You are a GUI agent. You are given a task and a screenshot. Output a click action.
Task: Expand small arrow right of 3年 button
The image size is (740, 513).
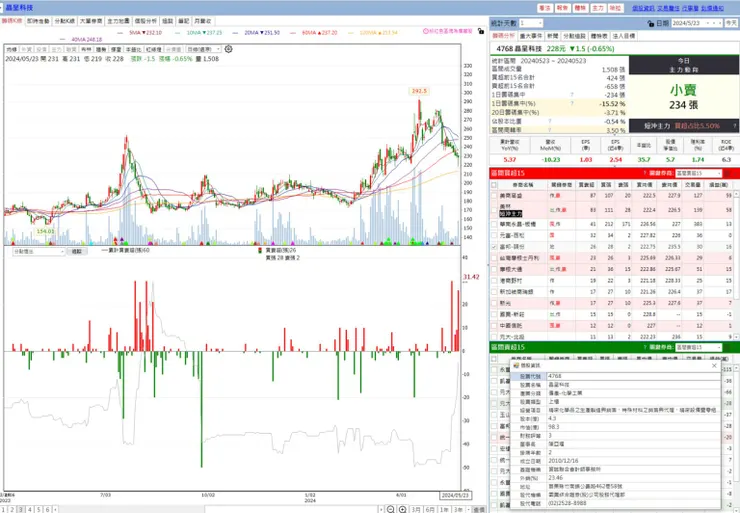468,510
